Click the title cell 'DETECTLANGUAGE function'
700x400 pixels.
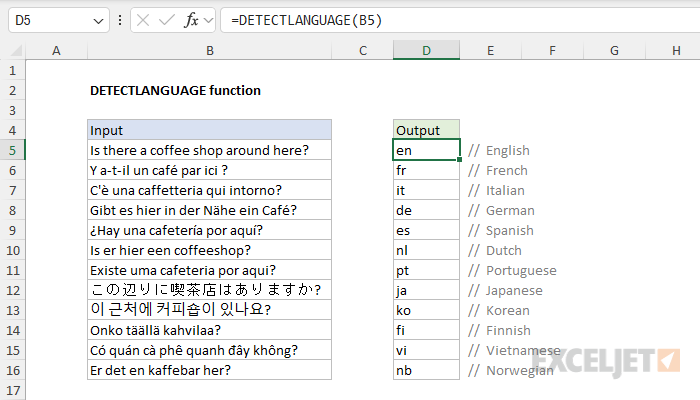point(175,91)
